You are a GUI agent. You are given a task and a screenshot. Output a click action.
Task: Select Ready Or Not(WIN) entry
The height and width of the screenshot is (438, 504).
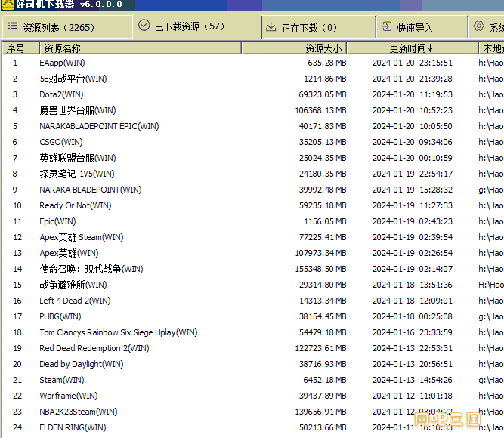click(252, 205)
